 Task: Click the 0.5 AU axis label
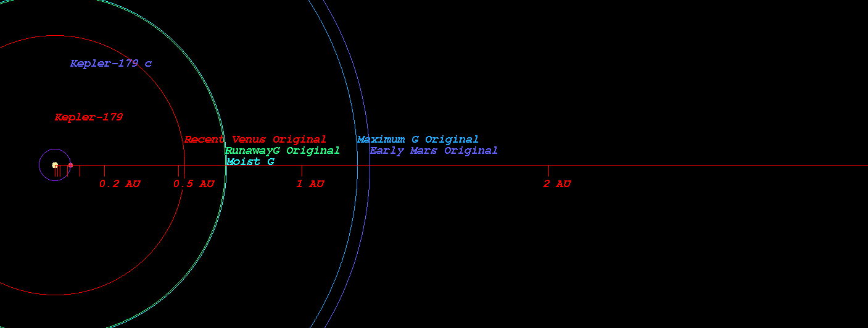click(x=194, y=184)
